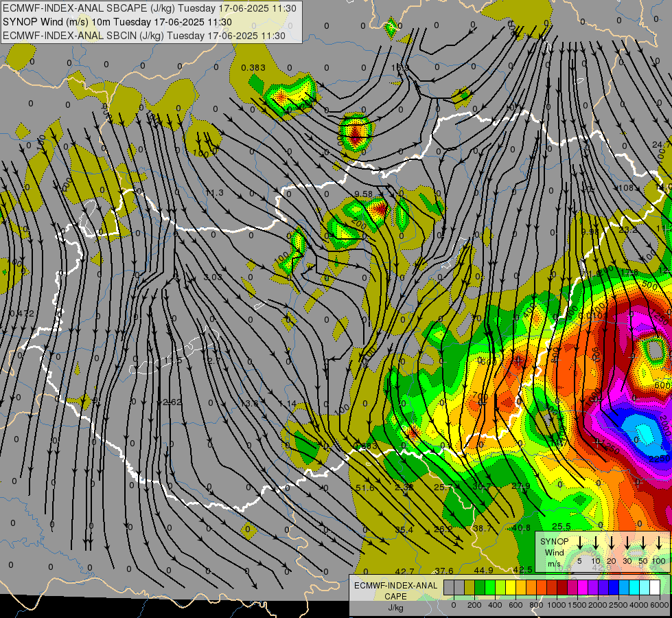The width and height of the screenshot is (672, 618).
Task: Click the '44.9' value on the map
Action: click(x=483, y=570)
